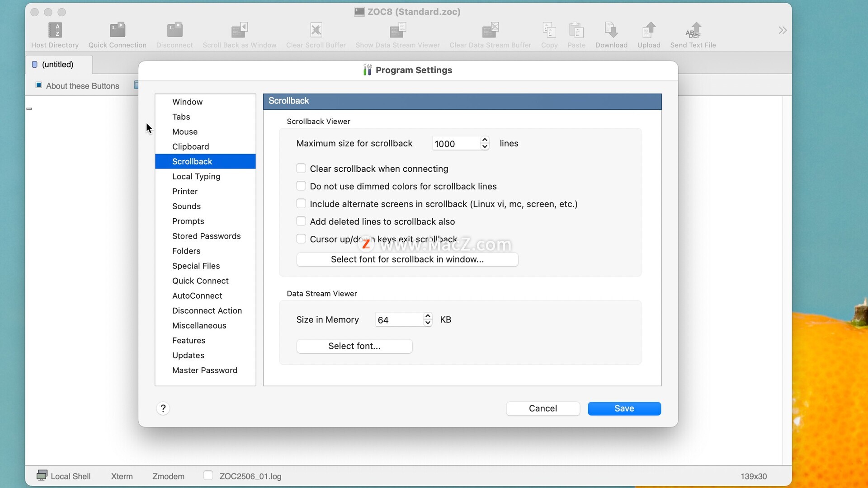Enable Include alternate screens in scrollback
The height and width of the screenshot is (488, 868).
(301, 204)
